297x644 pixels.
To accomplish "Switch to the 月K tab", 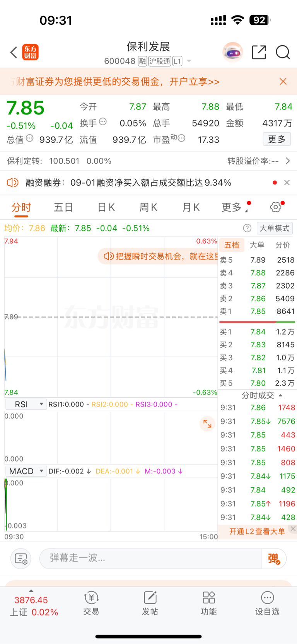I will pyautogui.click(x=191, y=207).
